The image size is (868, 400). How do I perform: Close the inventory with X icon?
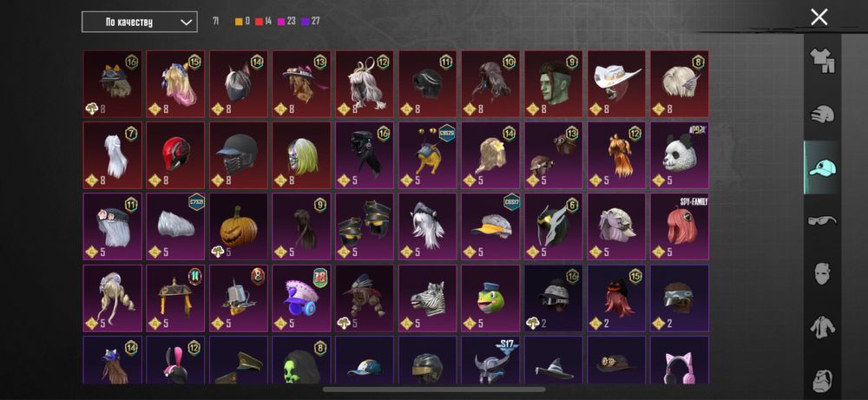[819, 16]
